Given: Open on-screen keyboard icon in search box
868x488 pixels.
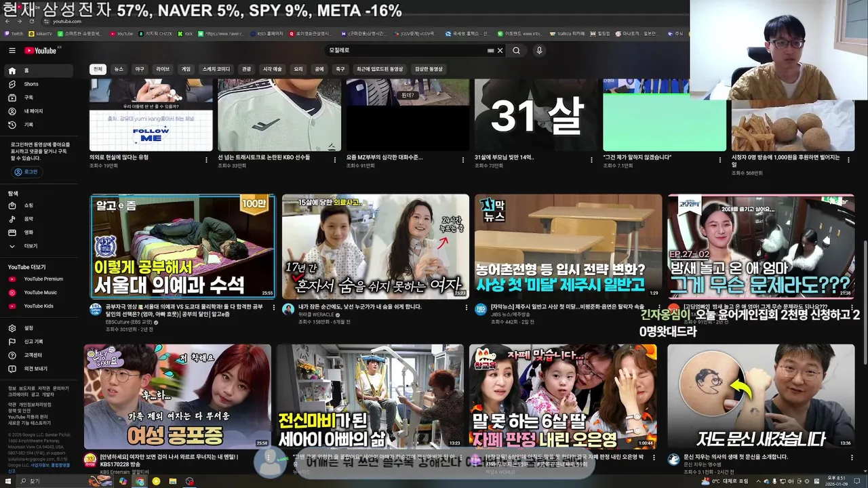Looking at the screenshot, I should pos(490,50).
